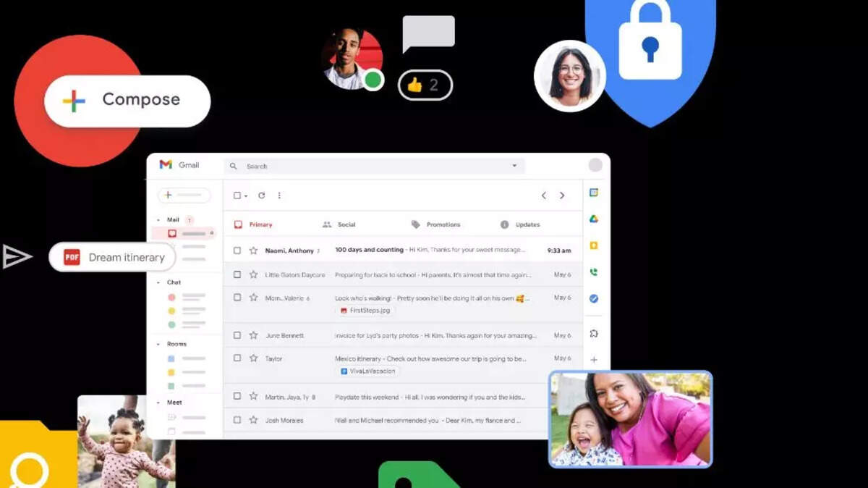
Task: Open Google Drive in the side panel
Action: coord(594,219)
